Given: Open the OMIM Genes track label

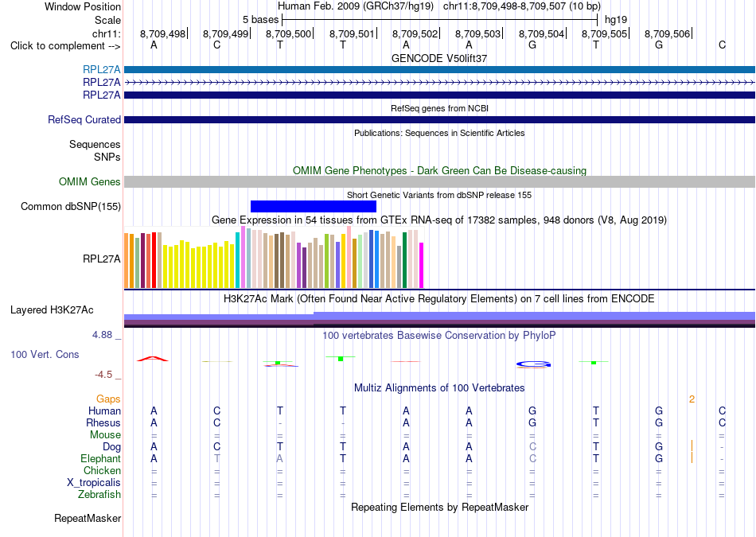Looking at the screenshot, I should click(x=90, y=181).
